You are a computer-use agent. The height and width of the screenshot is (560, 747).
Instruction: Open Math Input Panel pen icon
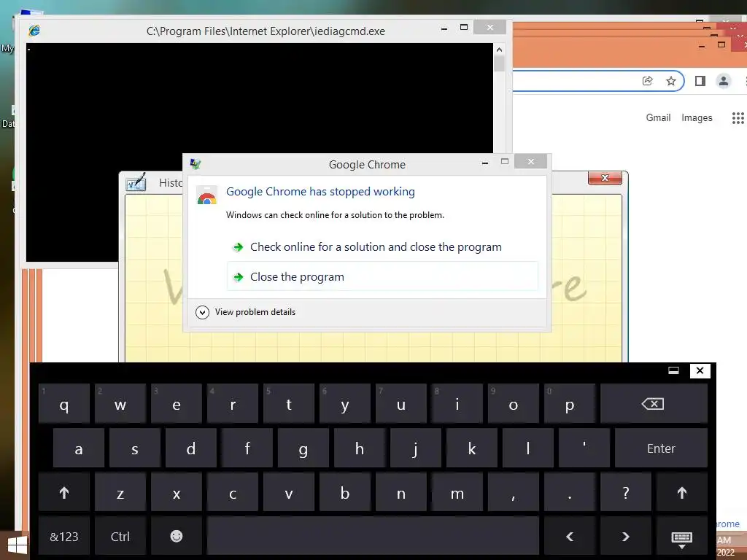click(136, 182)
